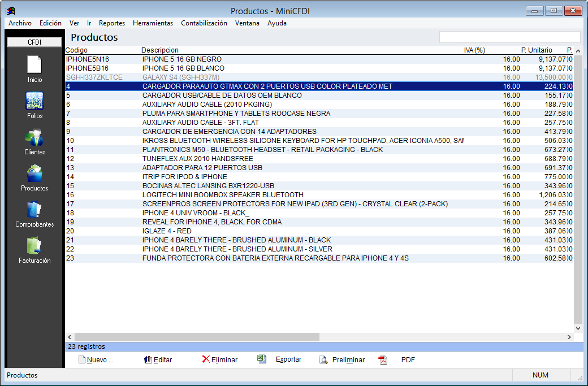This screenshot has width=588, height=386.
Task: Select the IPHONE 5 16 GB BLANCO row
Action: (319, 68)
